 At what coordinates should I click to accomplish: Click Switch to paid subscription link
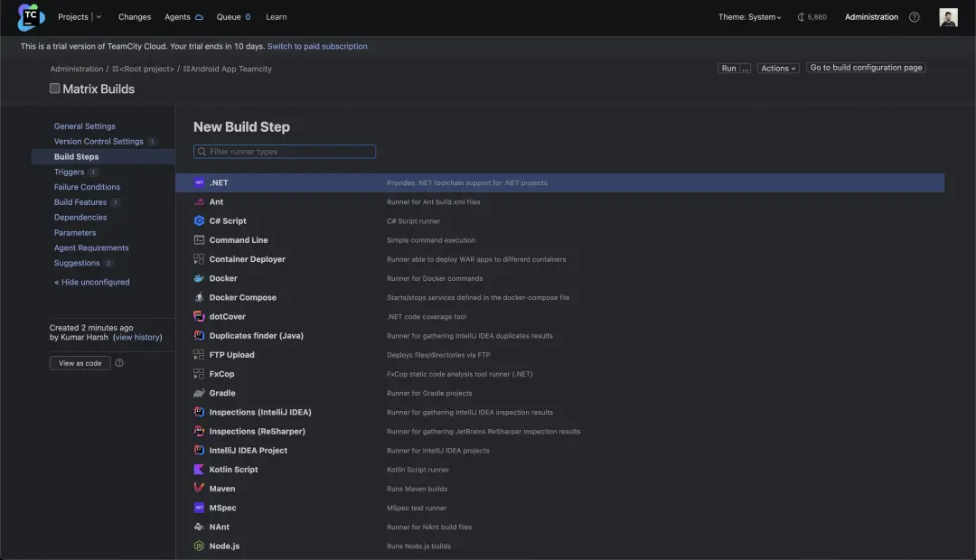[x=317, y=46]
